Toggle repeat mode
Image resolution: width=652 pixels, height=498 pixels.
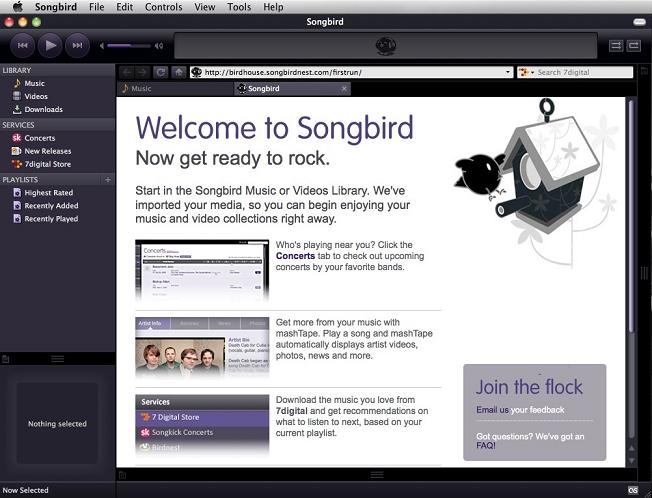(x=634, y=46)
